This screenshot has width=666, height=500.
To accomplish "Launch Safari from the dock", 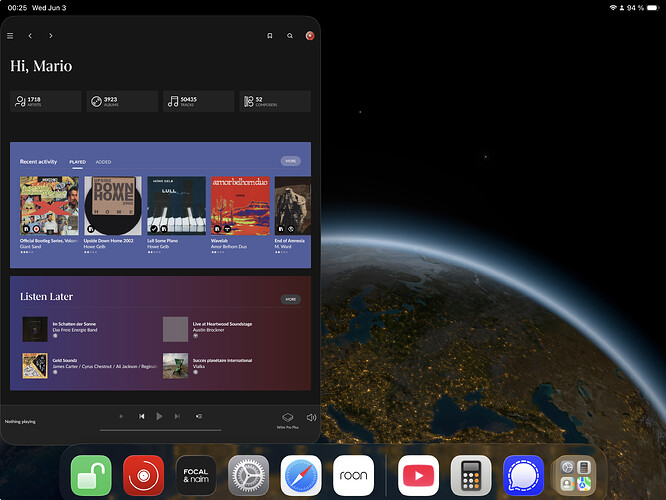I will pyautogui.click(x=301, y=475).
